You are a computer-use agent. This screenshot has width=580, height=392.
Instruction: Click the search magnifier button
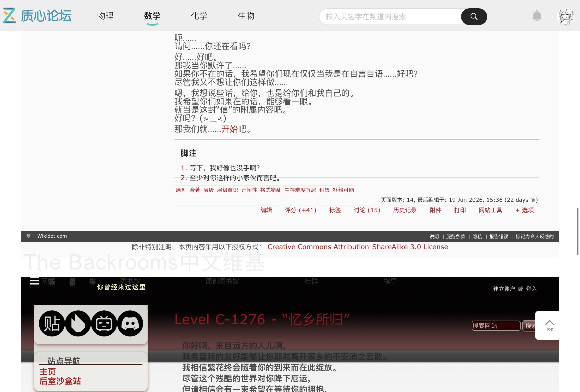pyautogui.click(x=474, y=17)
